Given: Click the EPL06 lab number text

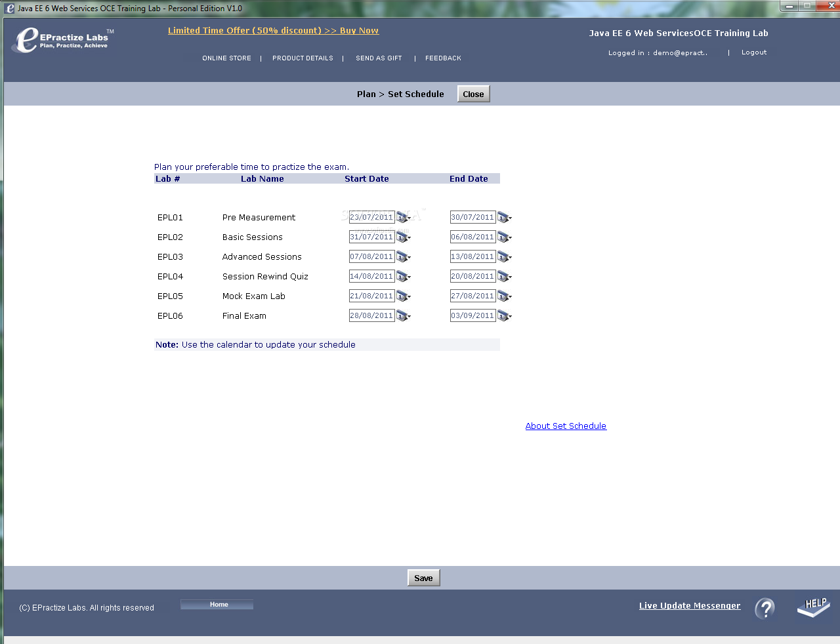Looking at the screenshot, I should [170, 316].
